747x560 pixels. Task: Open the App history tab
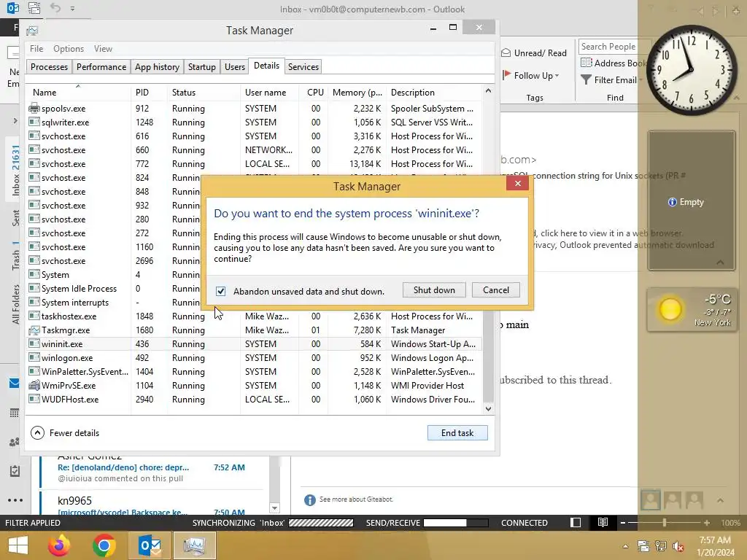(158, 66)
